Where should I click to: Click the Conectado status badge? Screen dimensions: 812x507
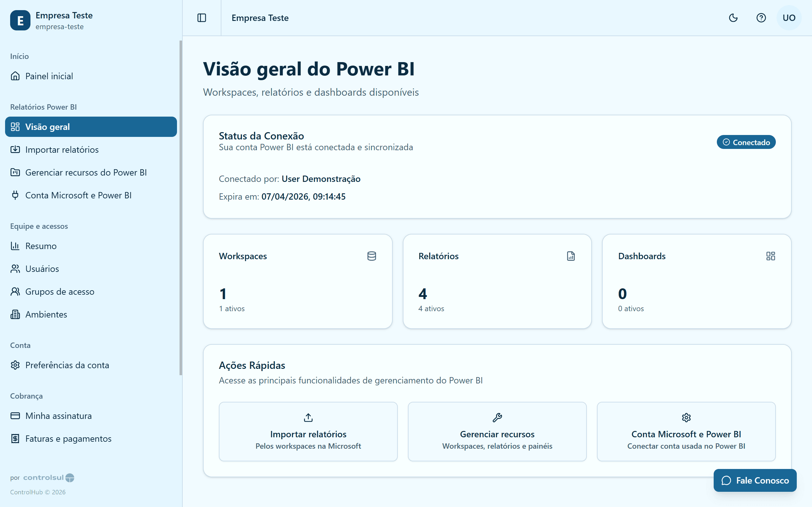click(x=746, y=142)
